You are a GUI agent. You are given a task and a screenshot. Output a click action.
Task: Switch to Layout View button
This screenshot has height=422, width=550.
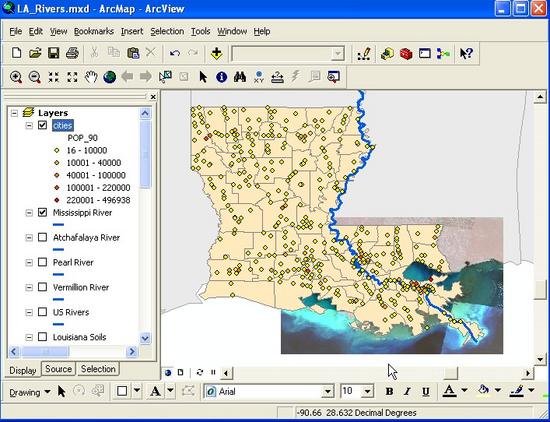pos(181,372)
